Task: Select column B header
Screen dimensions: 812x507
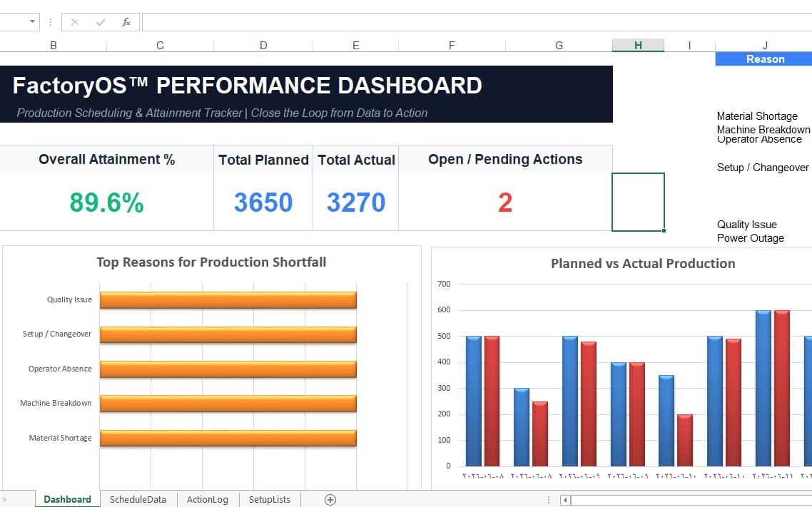Action: pyautogui.click(x=54, y=46)
